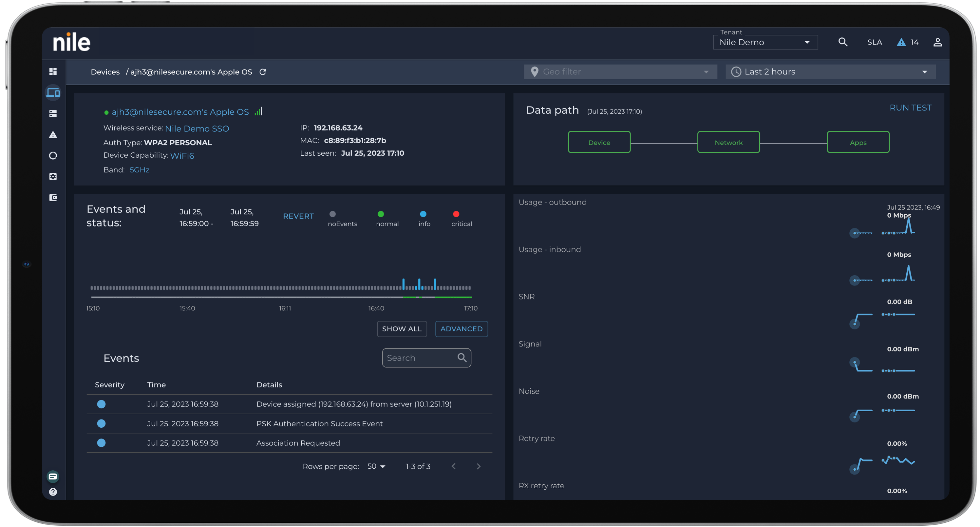The width and height of the screenshot is (980, 527).
Task: Go to Devices breadcrumb
Action: click(x=105, y=71)
